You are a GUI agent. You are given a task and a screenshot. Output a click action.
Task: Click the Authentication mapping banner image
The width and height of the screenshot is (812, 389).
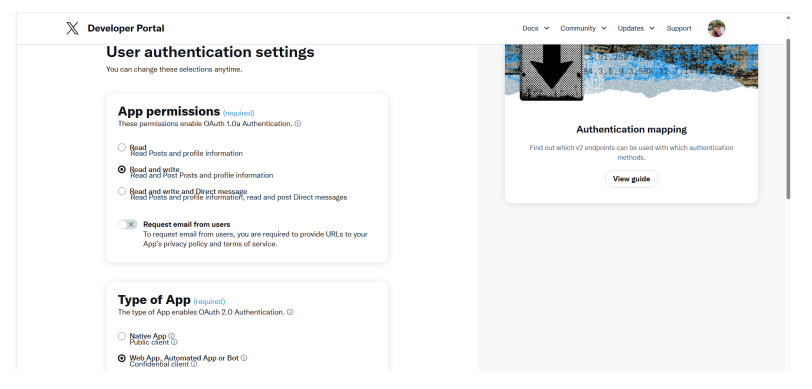click(631, 72)
